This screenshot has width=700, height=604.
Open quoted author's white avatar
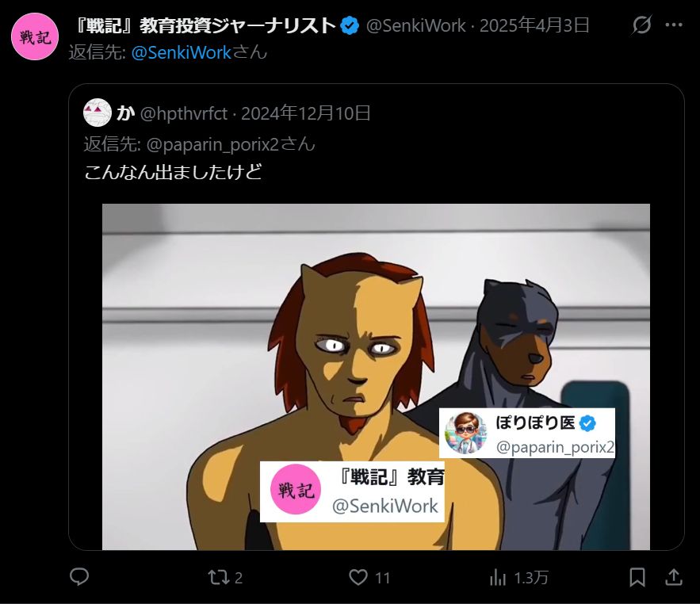[98, 113]
